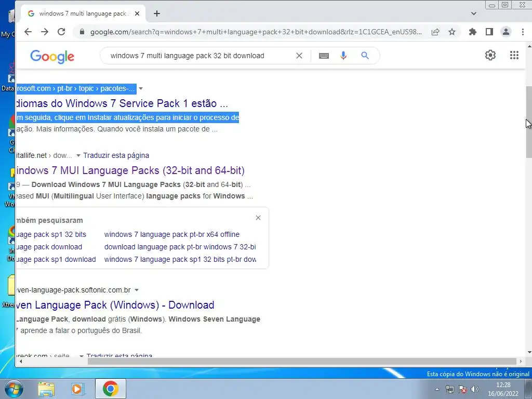Click the horizontal scrollbar thumb

pos(302,362)
